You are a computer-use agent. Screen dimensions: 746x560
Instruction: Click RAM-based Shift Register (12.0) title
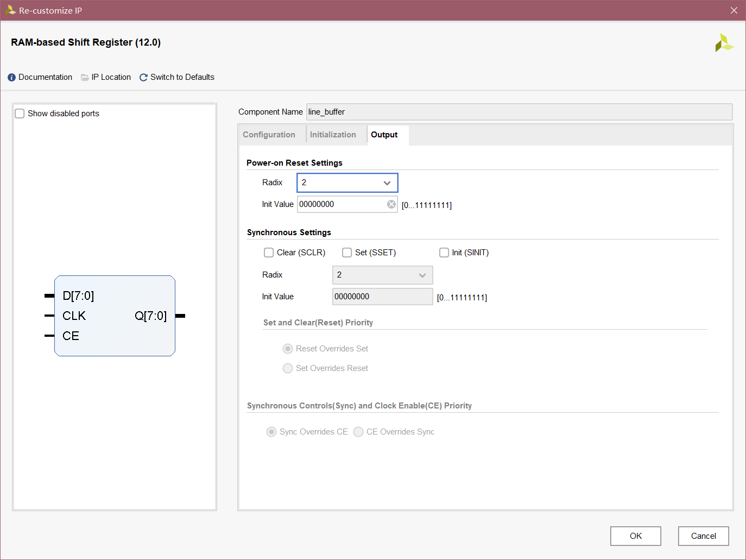pos(86,42)
